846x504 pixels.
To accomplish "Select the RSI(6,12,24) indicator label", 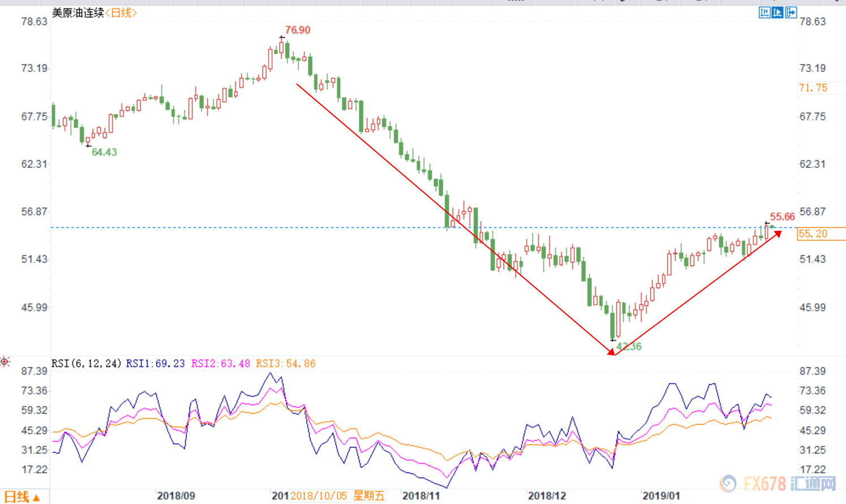I will click(x=86, y=364).
